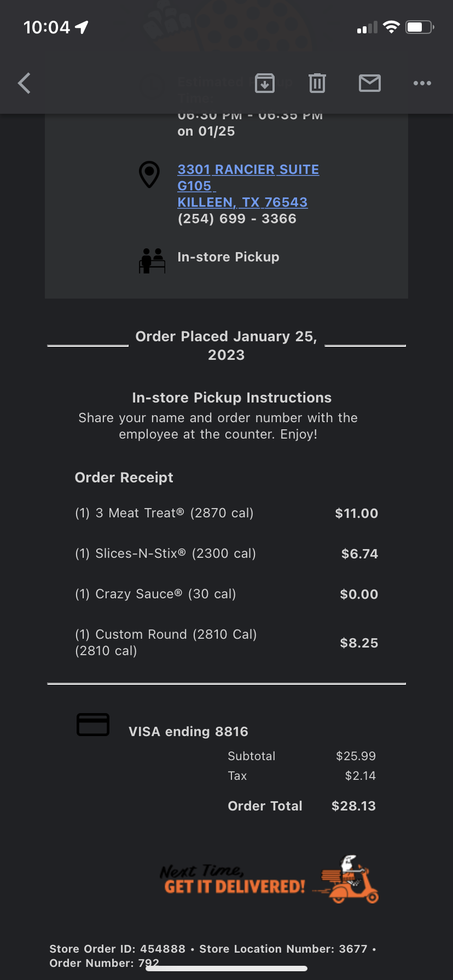
Task: Tap the 3 Meat Treat line item
Action: 164,513
